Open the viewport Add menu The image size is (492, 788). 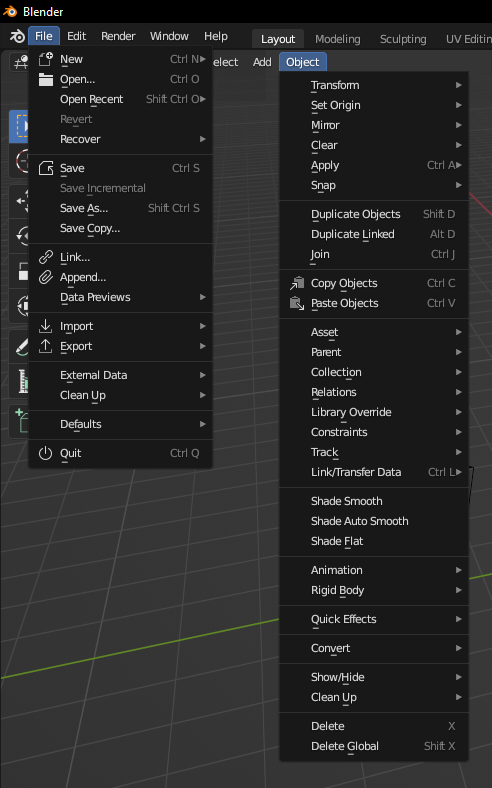(x=262, y=62)
